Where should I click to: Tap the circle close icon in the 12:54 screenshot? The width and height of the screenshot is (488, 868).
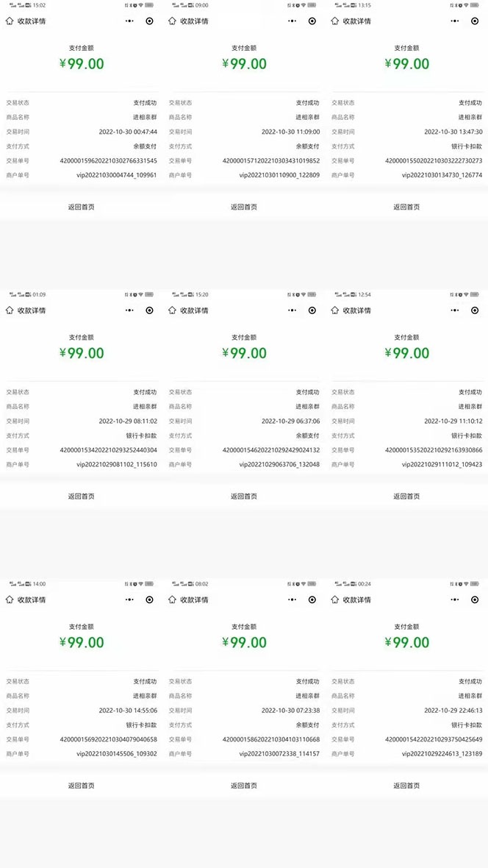point(475,310)
